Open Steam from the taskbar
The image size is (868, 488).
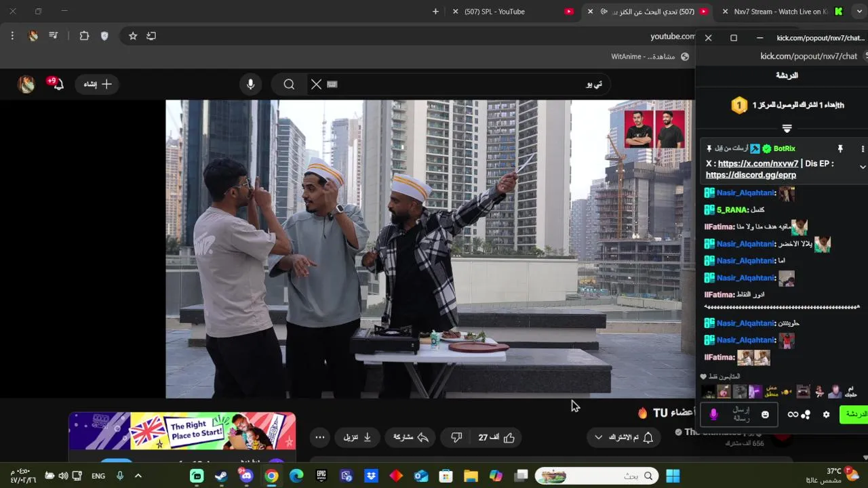(221, 476)
